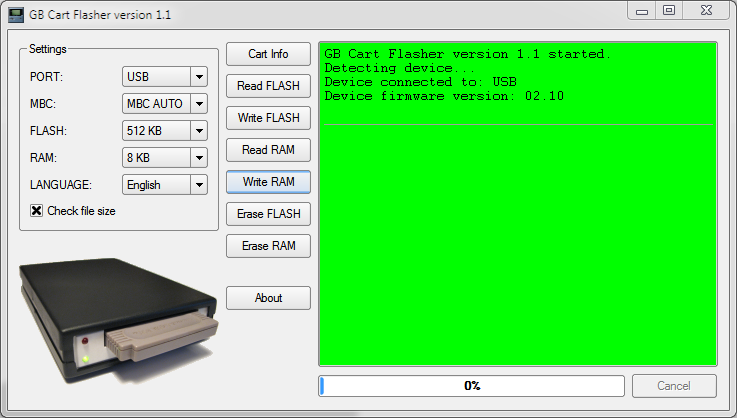The image size is (737, 418).
Task: Click the cartridge flasher device image
Action: [x=118, y=320]
